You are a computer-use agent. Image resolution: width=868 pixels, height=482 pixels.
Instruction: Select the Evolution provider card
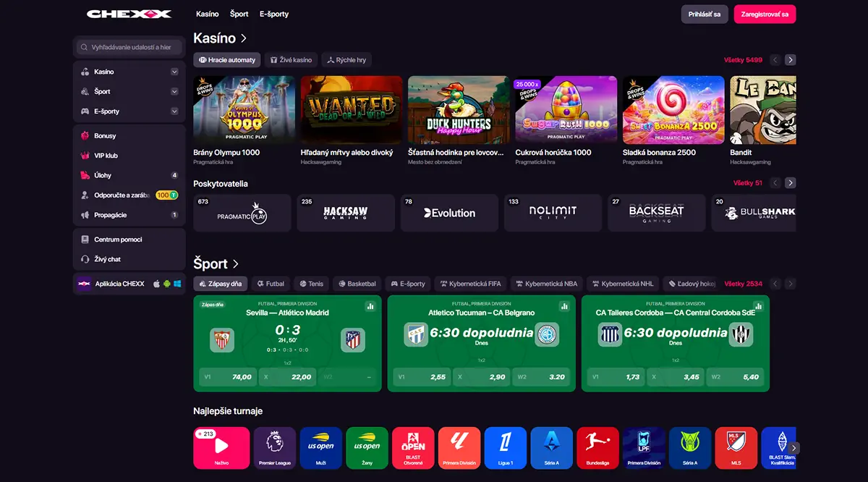click(x=449, y=213)
